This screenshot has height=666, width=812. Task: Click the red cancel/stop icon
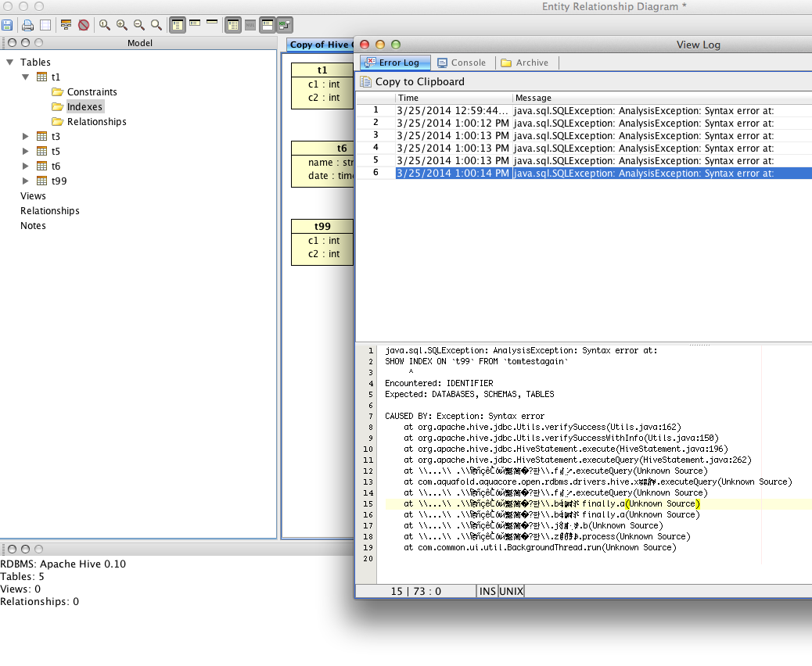[84, 25]
